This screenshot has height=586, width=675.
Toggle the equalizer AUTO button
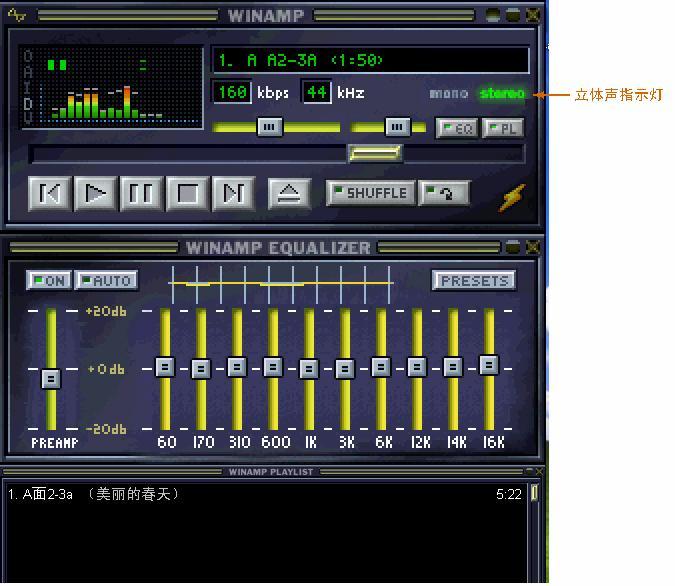106,281
